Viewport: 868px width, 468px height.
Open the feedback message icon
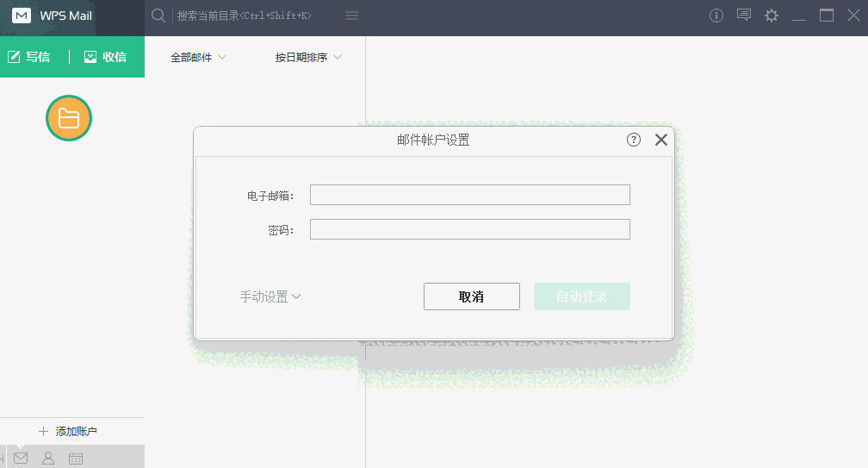(x=743, y=15)
